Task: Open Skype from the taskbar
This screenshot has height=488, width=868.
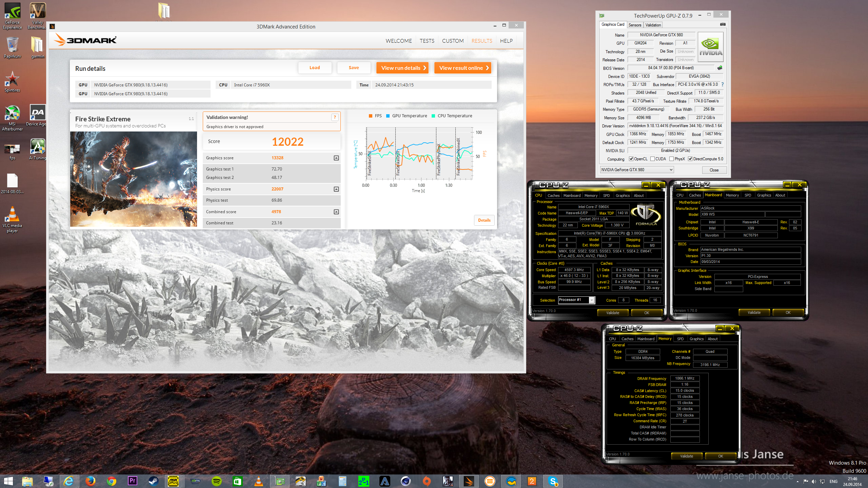Action: tap(553, 481)
